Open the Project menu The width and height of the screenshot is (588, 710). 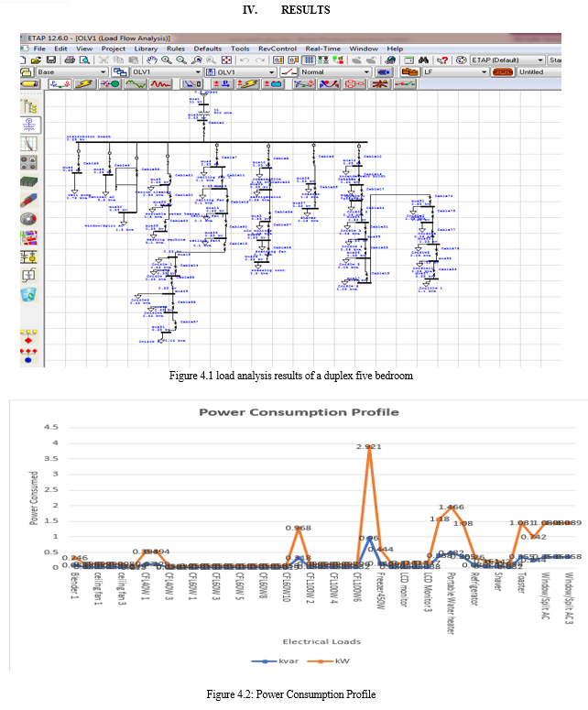tap(114, 49)
